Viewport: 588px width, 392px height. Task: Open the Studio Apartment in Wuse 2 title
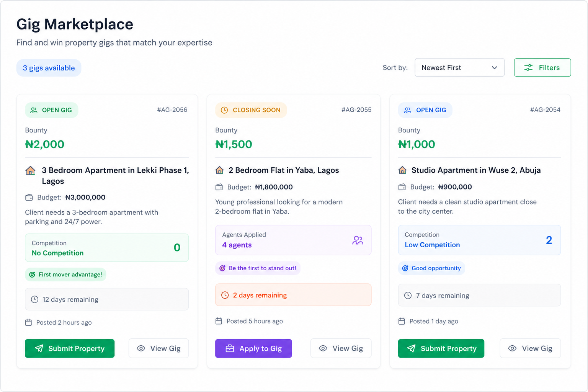click(x=476, y=170)
